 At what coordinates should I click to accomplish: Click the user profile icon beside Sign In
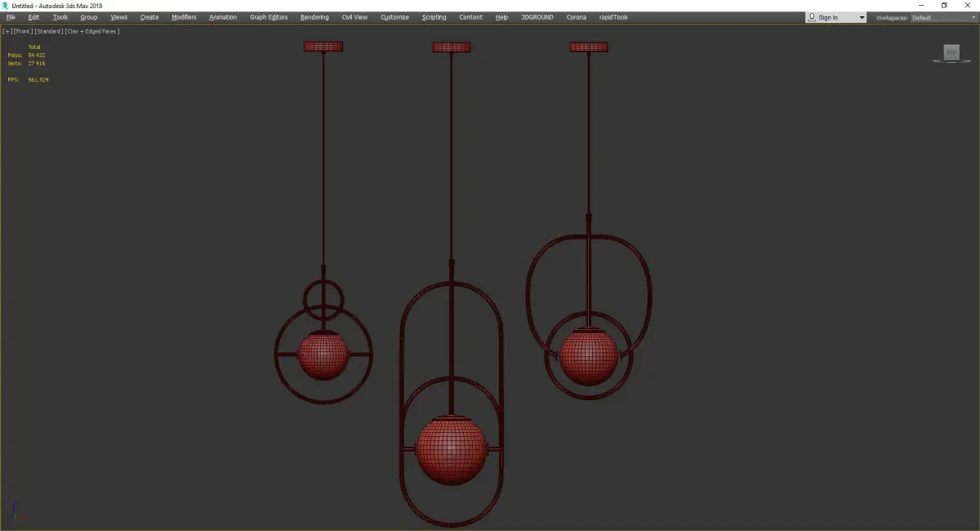click(x=812, y=17)
